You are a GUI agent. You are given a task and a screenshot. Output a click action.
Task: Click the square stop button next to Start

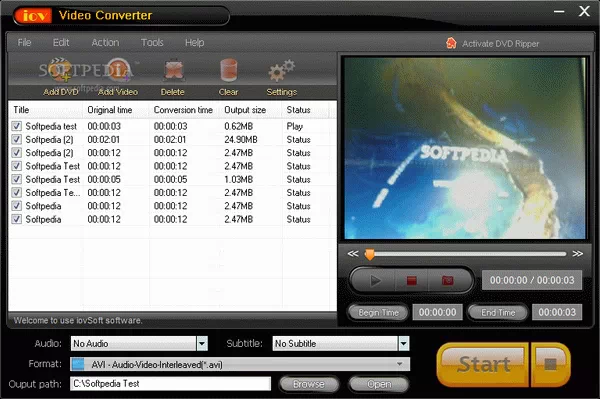pos(551,364)
